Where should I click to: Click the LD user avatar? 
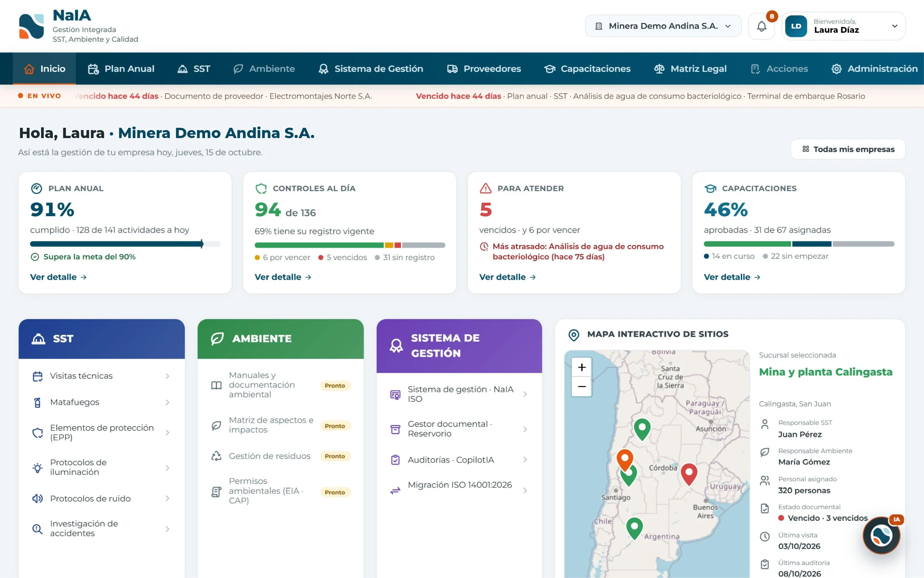click(x=796, y=26)
